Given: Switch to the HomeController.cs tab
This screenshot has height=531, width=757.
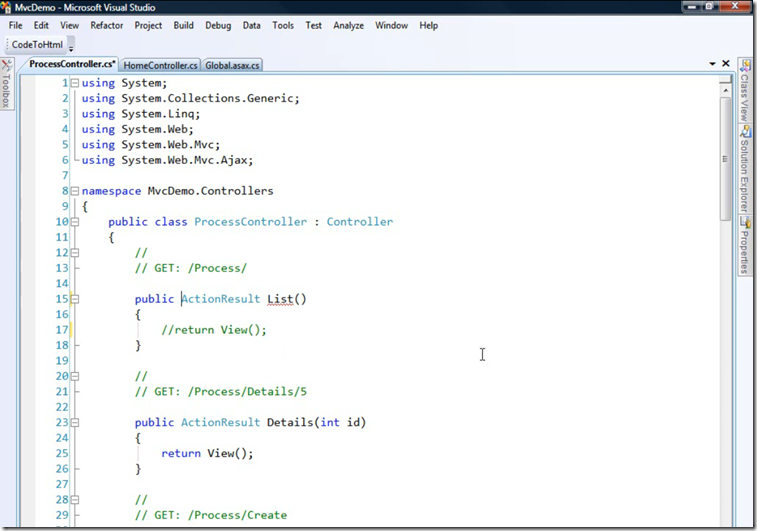Looking at the screenshot, I should pyautogui.click(x=160, y=65).
